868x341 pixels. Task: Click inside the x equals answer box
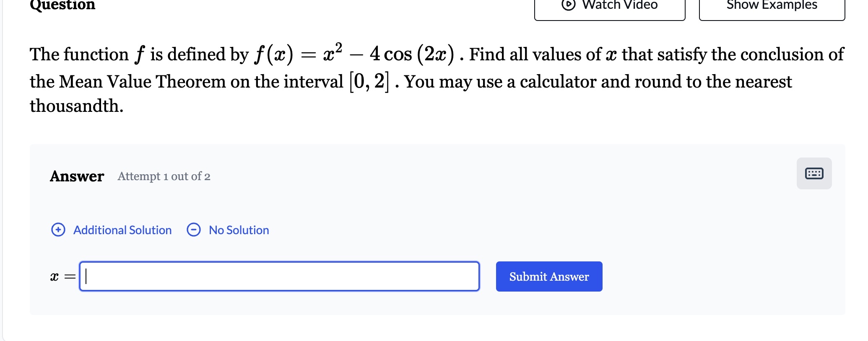pyautogui.click(x=280, y=276)
